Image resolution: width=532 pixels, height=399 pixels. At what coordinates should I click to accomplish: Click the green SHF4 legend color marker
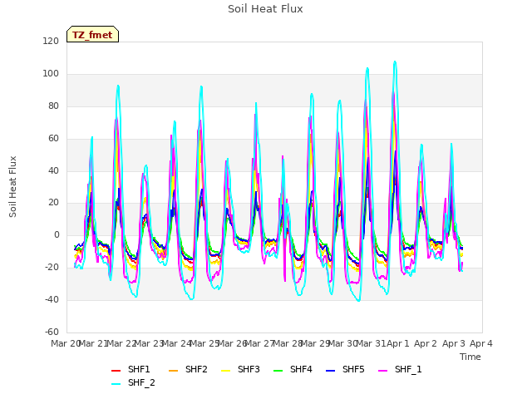tap(278, 371)
